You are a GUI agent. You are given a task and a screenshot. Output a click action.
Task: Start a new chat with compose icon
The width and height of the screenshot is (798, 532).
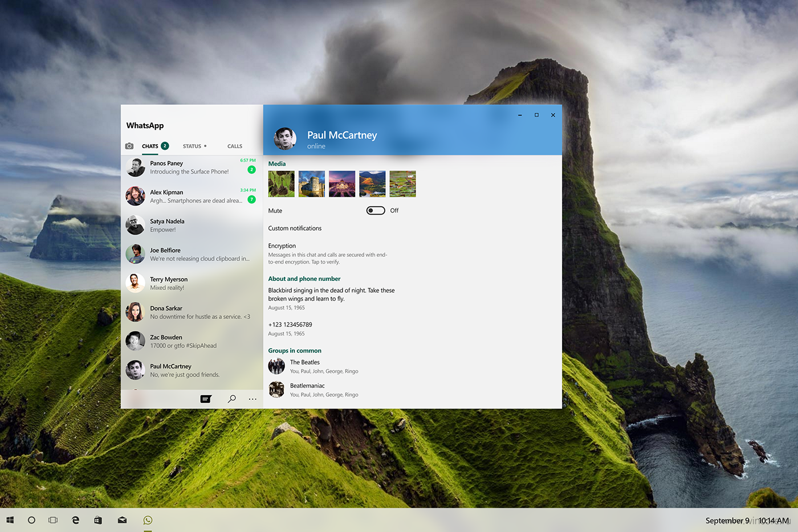(206, 399)
